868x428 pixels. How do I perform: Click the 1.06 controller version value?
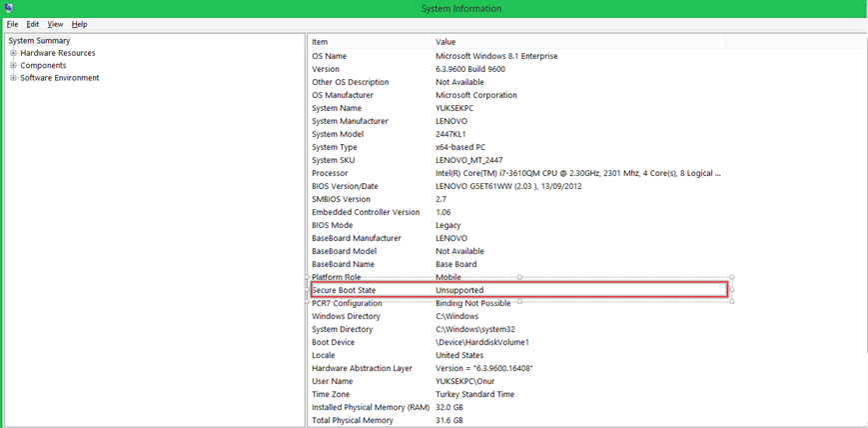(x=442, y=212)
